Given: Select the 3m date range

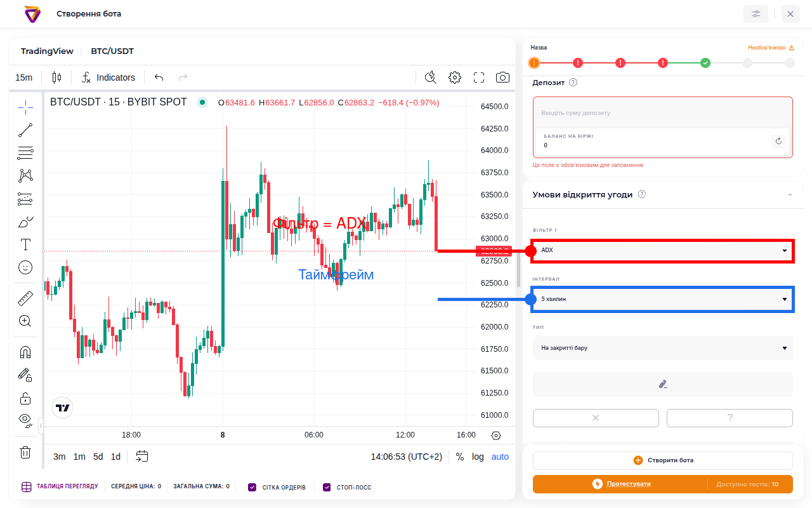Looking at the screenshot, I should (60, 457).
